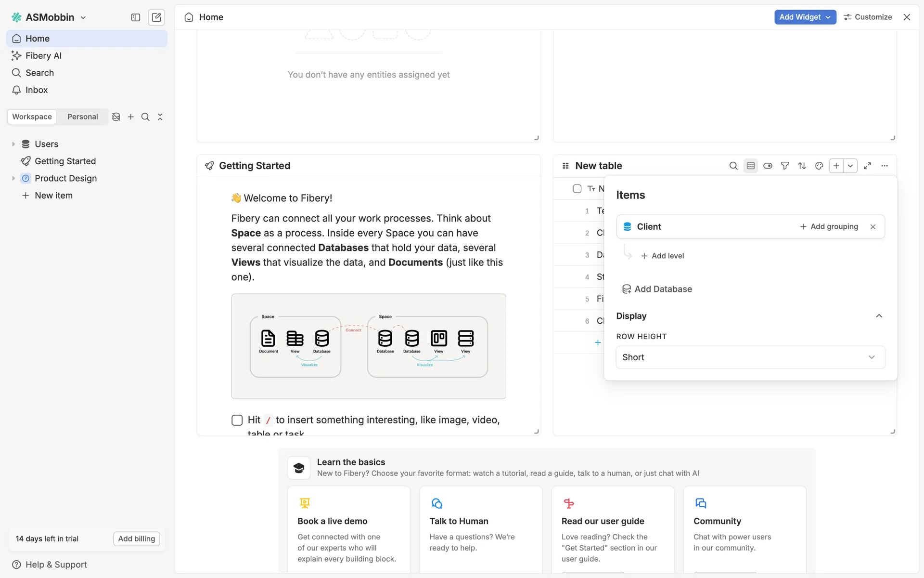Open the New table more options menu
The image size is (924, 578).
885,166
